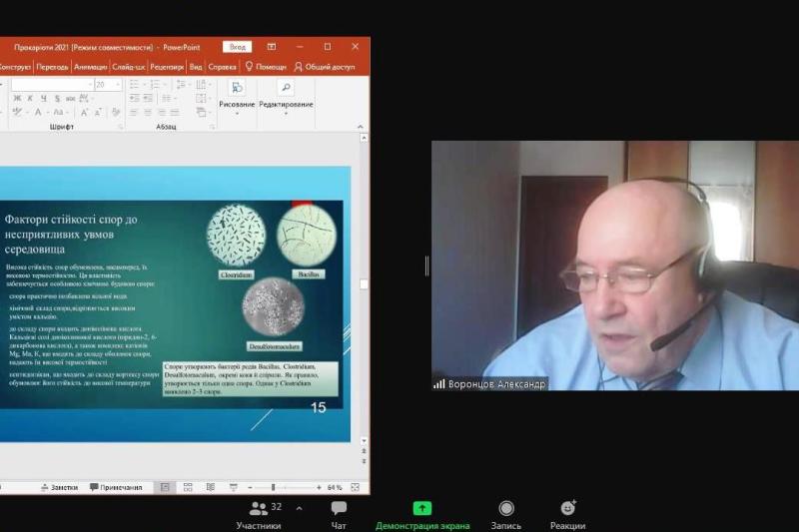Viewport: 799px width, 532px height.
Task: Convert to SmartArt icon
Action: pos(203,112)
